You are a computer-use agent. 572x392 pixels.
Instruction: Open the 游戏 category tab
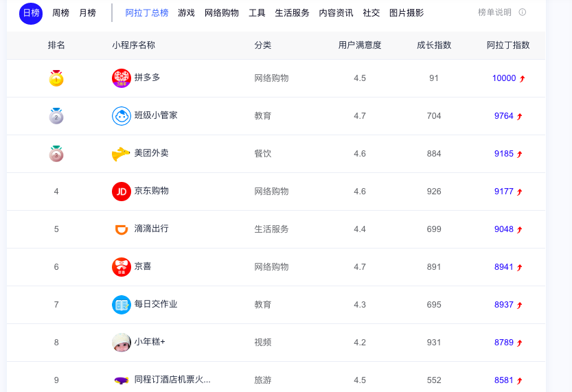(186, 13)
